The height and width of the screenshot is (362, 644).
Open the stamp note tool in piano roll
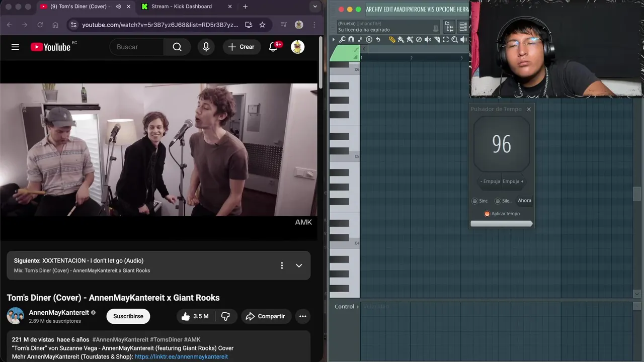pos(360,39)
